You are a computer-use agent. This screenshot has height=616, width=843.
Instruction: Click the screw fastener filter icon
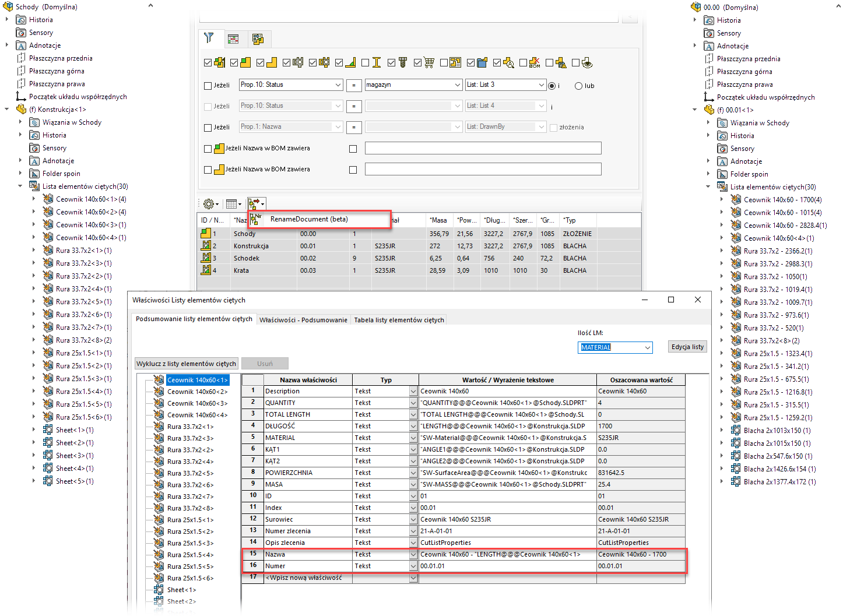[x=402, y=62]
